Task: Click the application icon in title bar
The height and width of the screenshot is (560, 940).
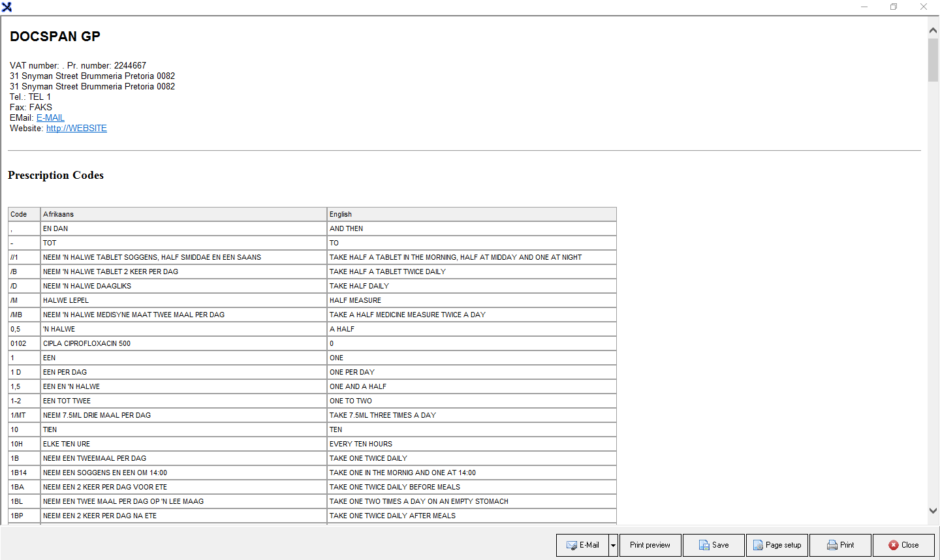Action: [7, 7]
